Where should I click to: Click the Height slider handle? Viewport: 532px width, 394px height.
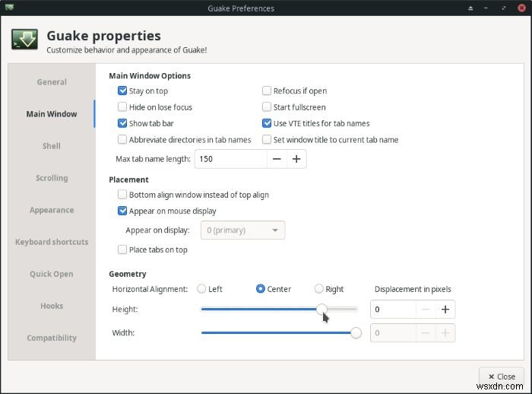pyautogui.click(x=321, y=309)
